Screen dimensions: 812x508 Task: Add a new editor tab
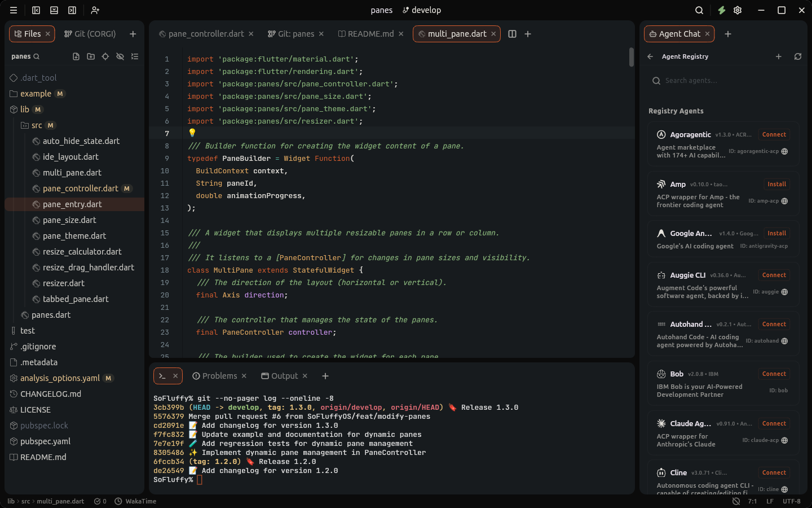528,34
